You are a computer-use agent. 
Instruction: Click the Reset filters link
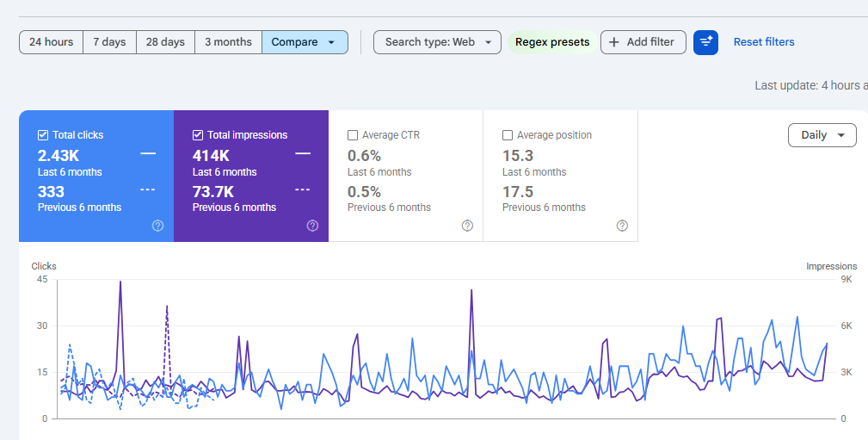pyautogui.click(x=764, y=42)
